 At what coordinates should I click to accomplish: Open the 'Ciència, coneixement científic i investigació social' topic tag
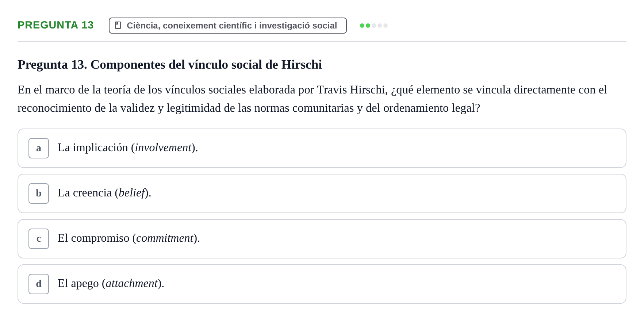pyautogui.click(x=228, y=26)
